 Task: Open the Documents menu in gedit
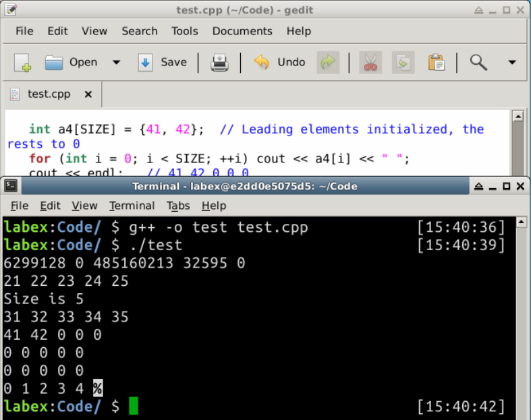coord(242,31)
